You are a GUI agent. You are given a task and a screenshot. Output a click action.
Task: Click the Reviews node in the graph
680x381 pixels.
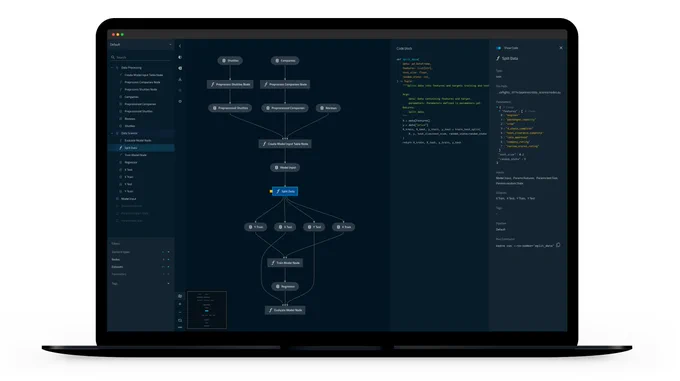328,108
